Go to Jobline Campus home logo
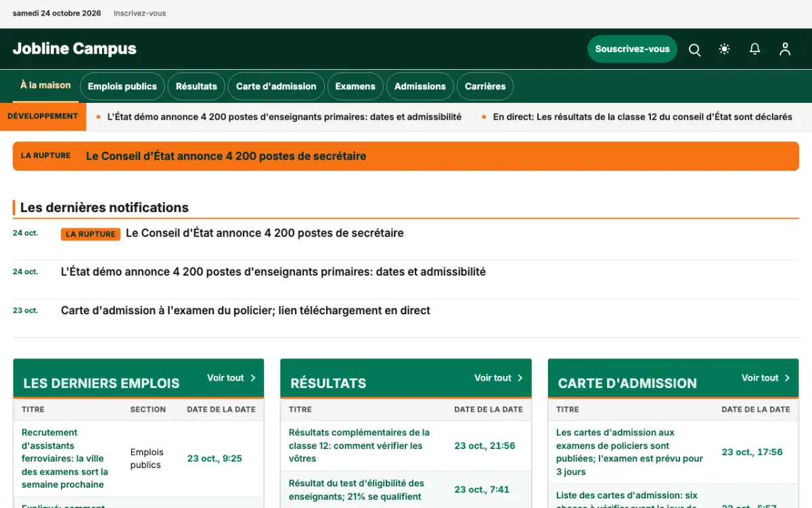This screenshot has width=812, height=508. click(x=74, y=49)
